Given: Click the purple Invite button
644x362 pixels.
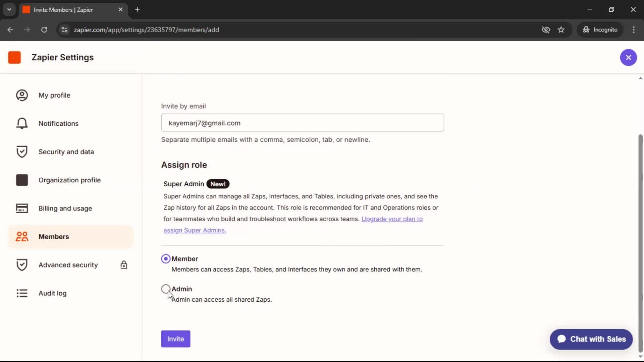Looking at the screenshot, I should (175, 339).
